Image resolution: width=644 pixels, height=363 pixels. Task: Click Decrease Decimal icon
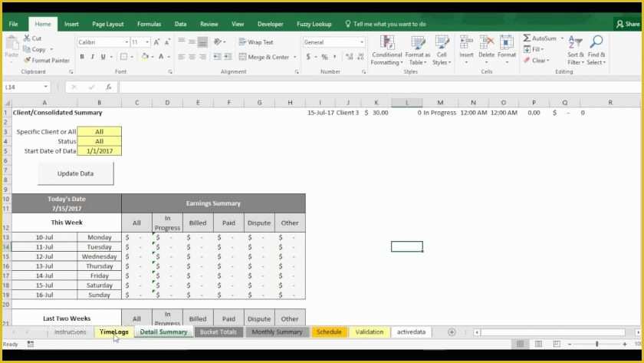click(x=360, y=57)
